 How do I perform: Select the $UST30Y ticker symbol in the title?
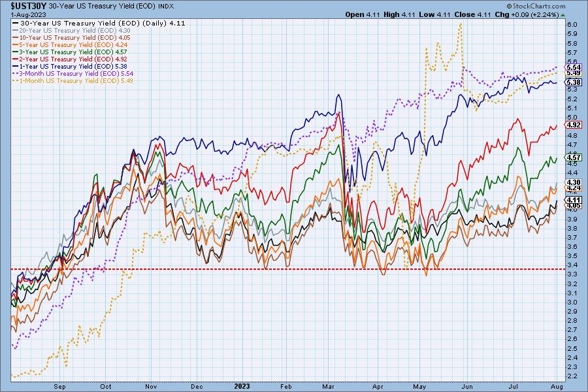click(x=29, y=6)
